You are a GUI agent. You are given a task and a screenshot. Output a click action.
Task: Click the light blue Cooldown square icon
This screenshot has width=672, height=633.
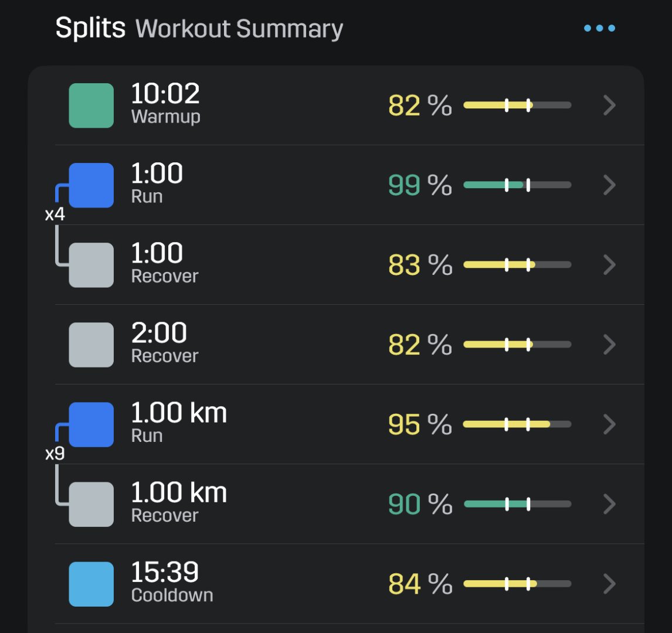tap(91, 584)
